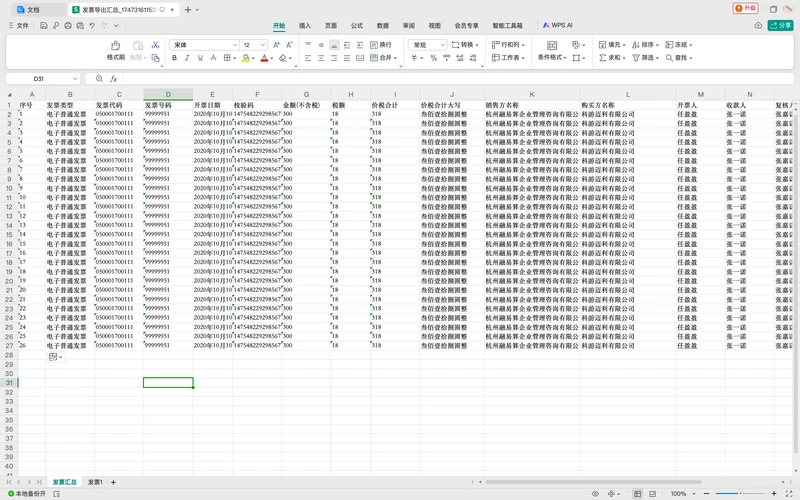This screenshot has height=500, width=800.
Task: Click the thousands separator icon
Action: point(446,58)
